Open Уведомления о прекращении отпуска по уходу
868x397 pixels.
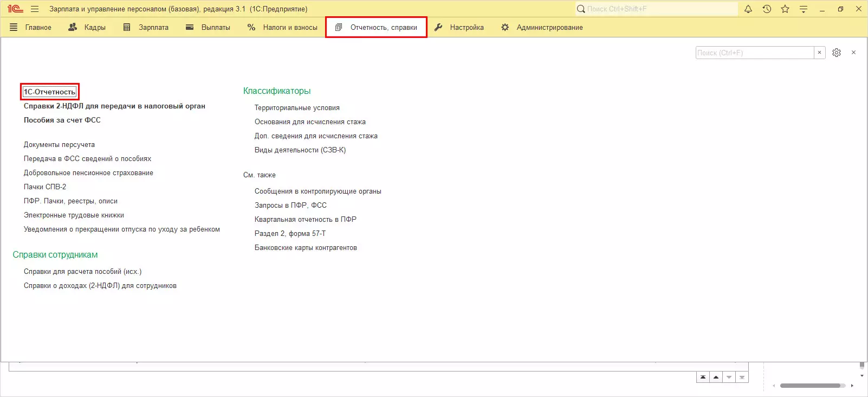[x=122, y=229]
